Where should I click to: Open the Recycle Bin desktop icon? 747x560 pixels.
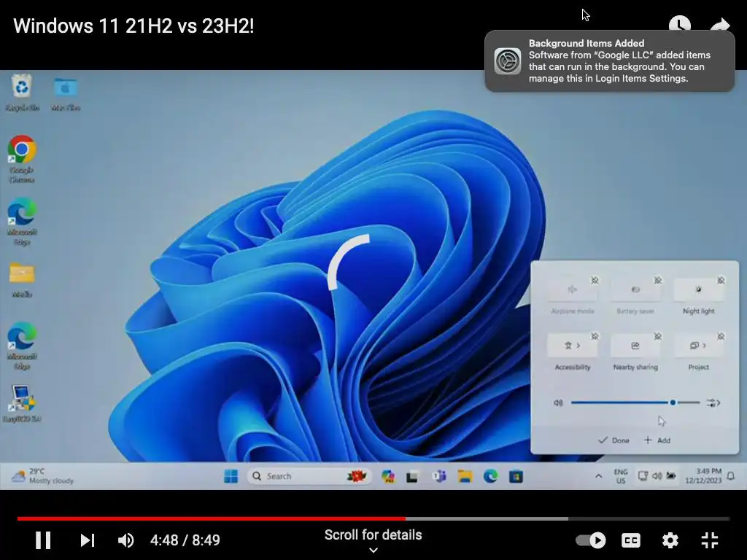[x=22, y=93]
